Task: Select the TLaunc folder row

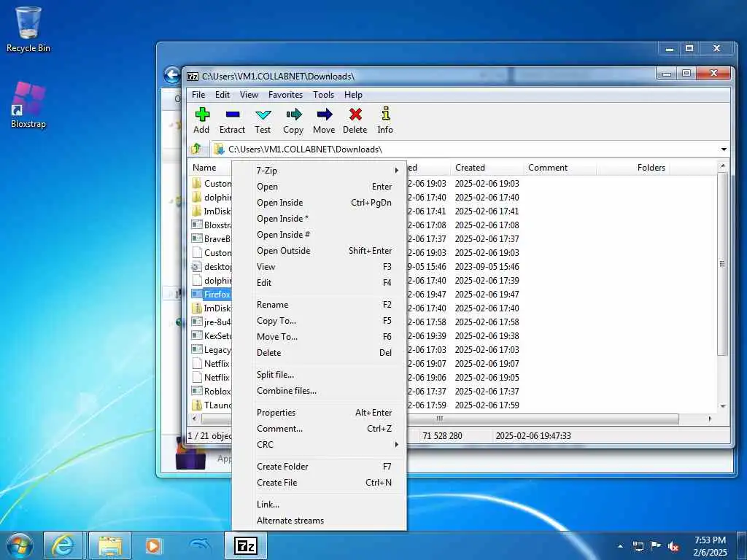Action: [211, 405]
